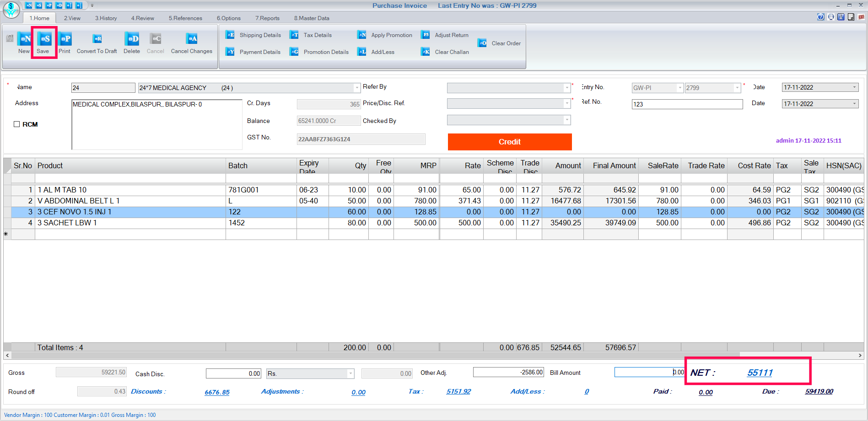Image resolution: width=868 pixels, height=421 pixels.
Task: Click the orange Credit button
Action: pos(510,142)
